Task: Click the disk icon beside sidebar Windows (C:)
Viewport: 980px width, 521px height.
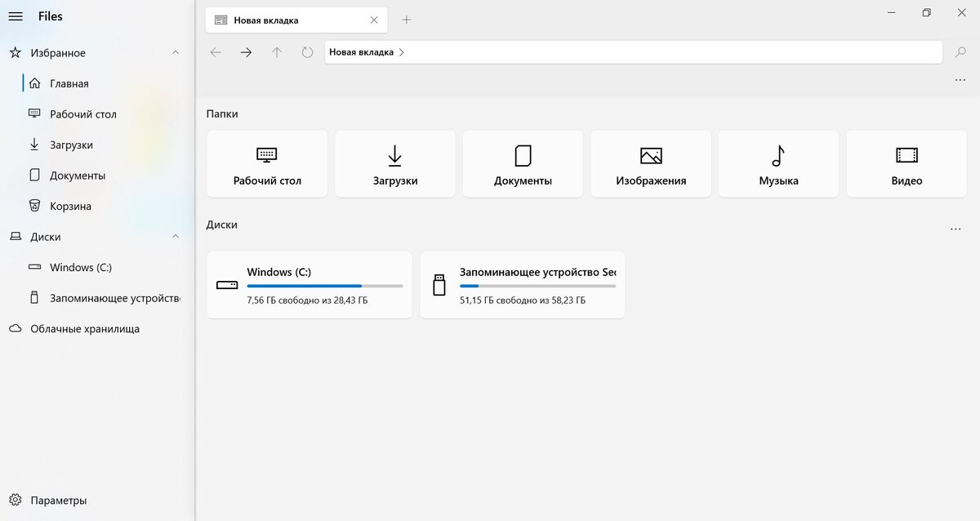Action: (x=34, y=267)
